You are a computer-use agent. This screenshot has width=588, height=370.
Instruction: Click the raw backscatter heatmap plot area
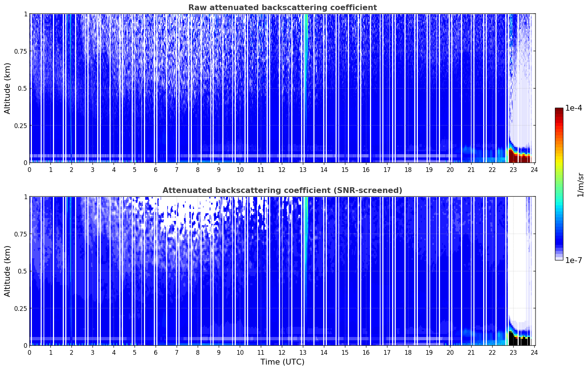coord(282,88)
